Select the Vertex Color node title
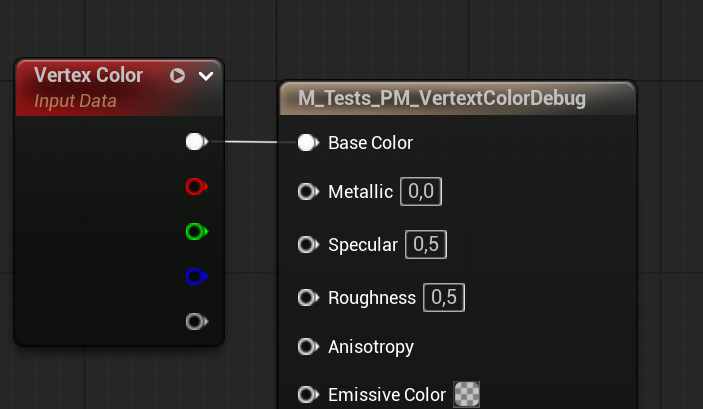 [88, 75]
